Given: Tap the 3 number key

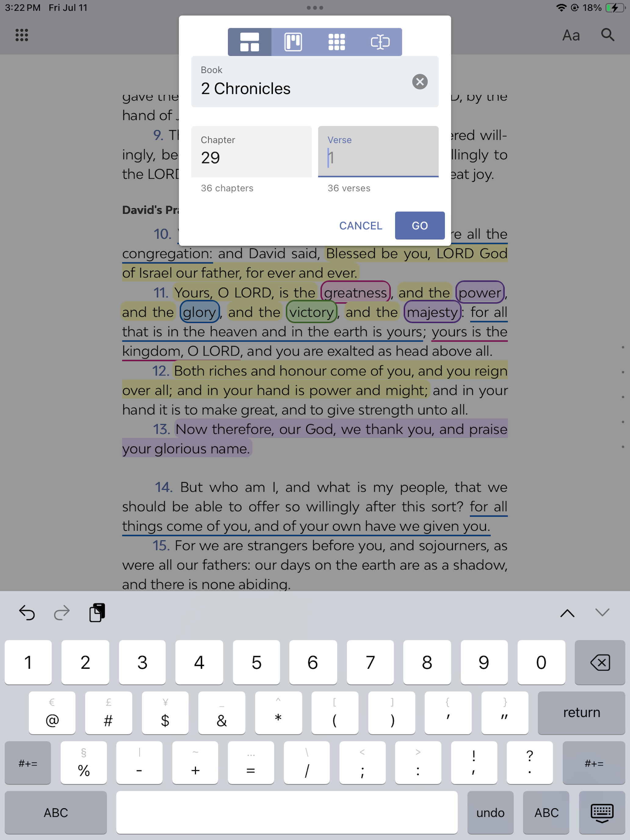Looking at the screenshot, I should coord(142,662).
